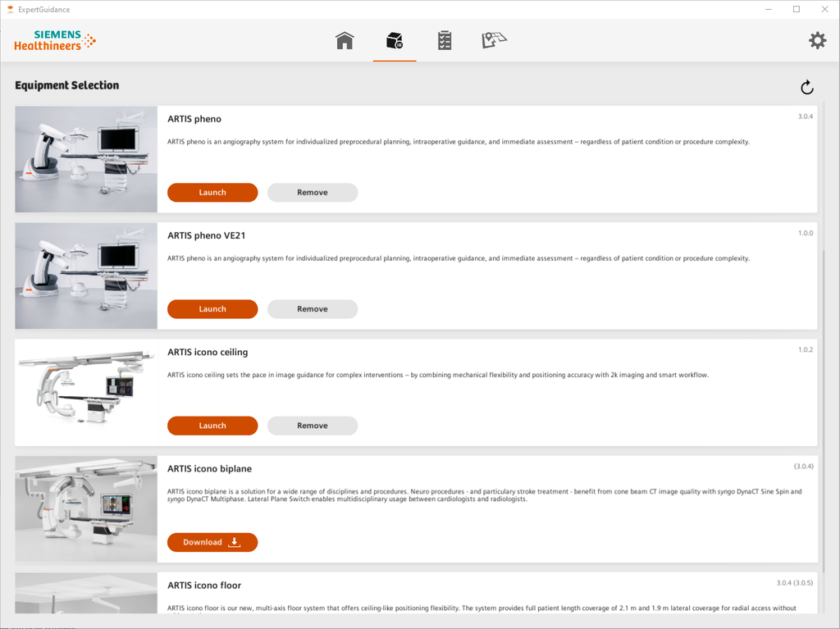The height and width of the screenshot is (629, 840).
Task: Remove ARTIS pheno
Action: [313, 193]
